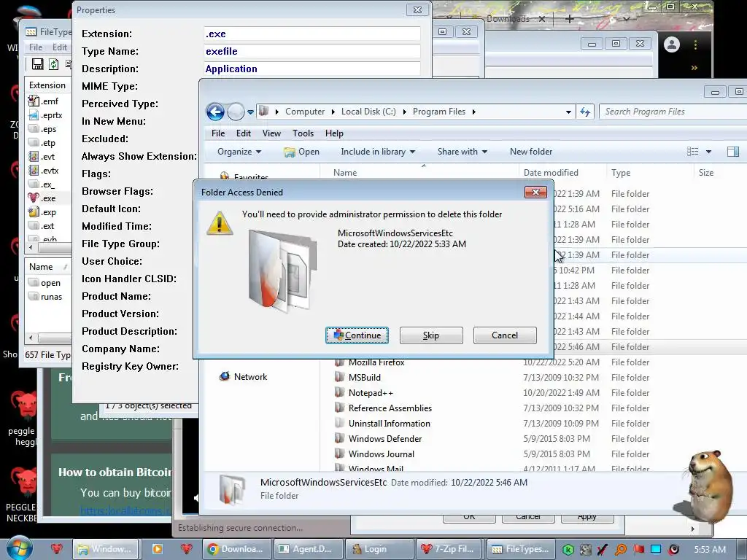
Task: Focus the Search Program Files box
Action: click(x=672, y=112)
